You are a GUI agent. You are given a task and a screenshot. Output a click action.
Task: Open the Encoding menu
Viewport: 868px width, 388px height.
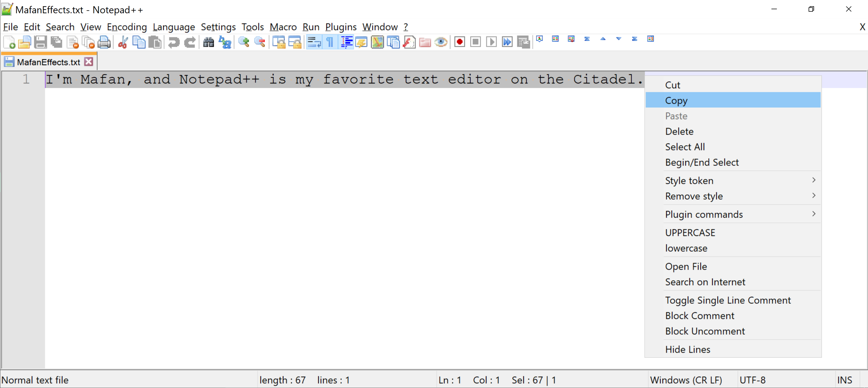tap(127, 27)
